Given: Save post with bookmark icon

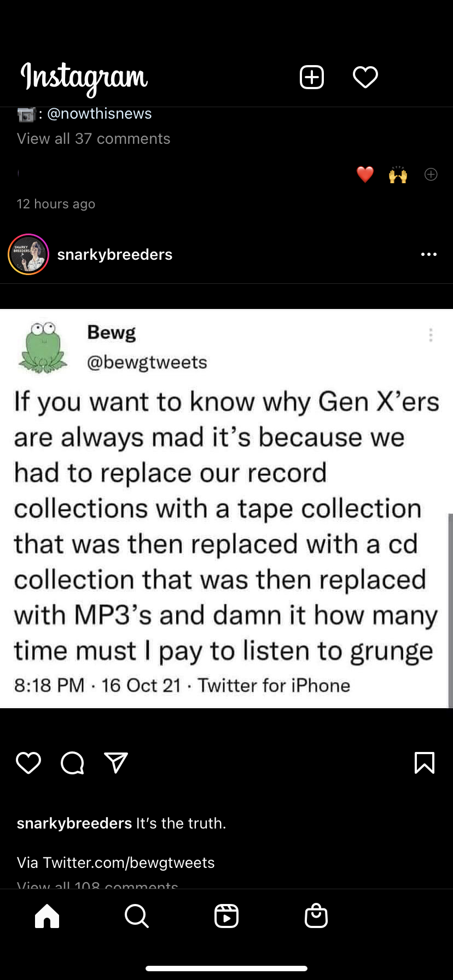Looking at the screenshot, I should [x=425, y=762].
